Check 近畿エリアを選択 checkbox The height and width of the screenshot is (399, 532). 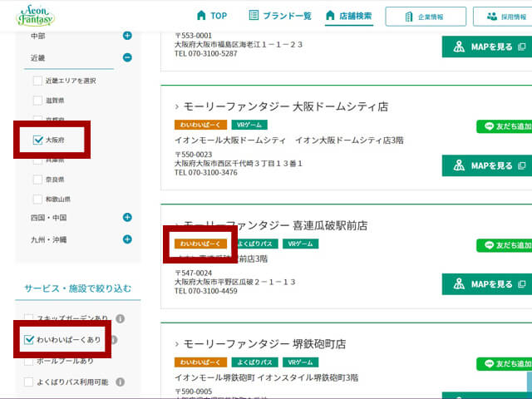pos(37,81)
